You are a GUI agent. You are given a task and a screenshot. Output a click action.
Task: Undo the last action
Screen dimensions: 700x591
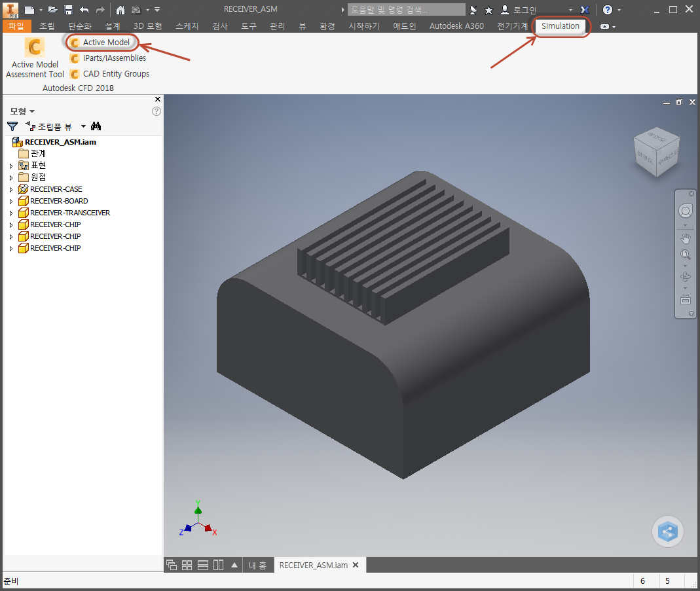pos(84,9)
